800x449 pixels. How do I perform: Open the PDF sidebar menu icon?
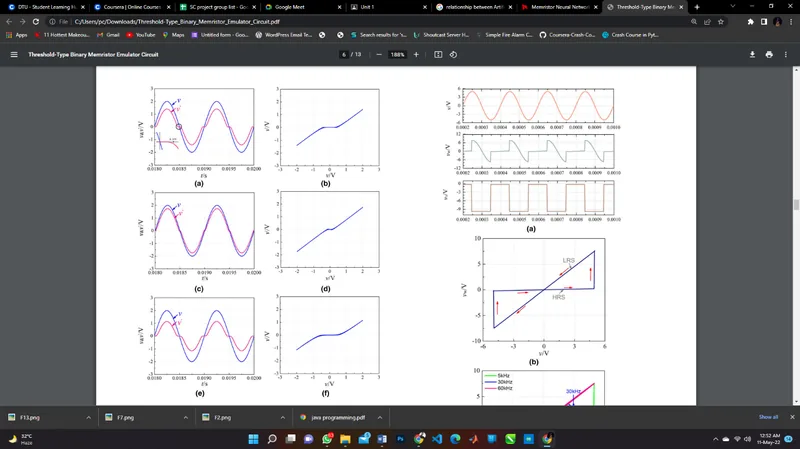point(14,55)
